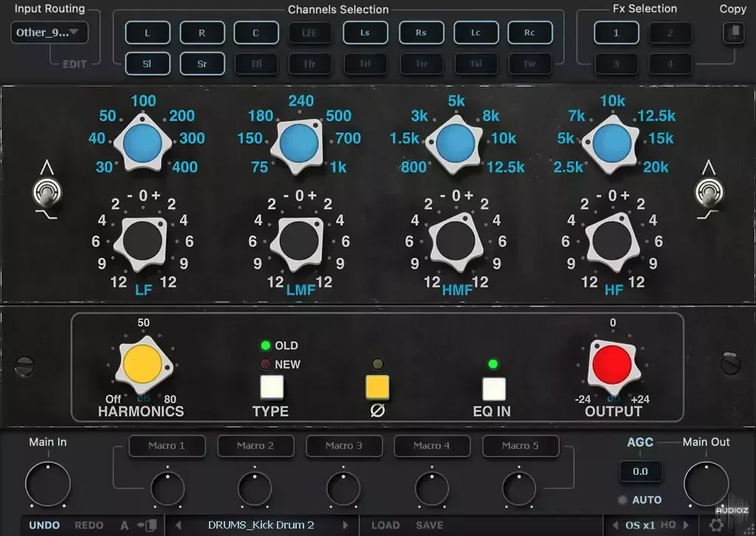The image size is (756, 536).
Task: Toggle the Sl channel button
Action: [148, 63]
